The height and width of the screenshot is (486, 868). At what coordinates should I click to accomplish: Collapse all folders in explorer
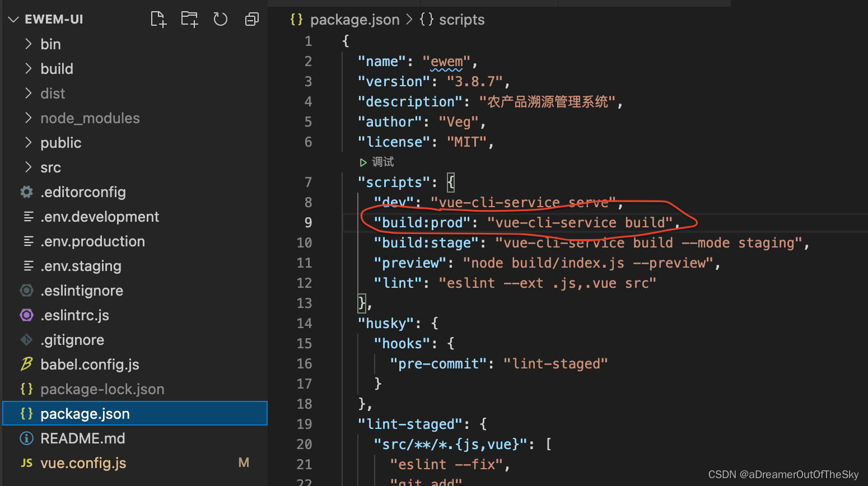[x=252, y=20]
